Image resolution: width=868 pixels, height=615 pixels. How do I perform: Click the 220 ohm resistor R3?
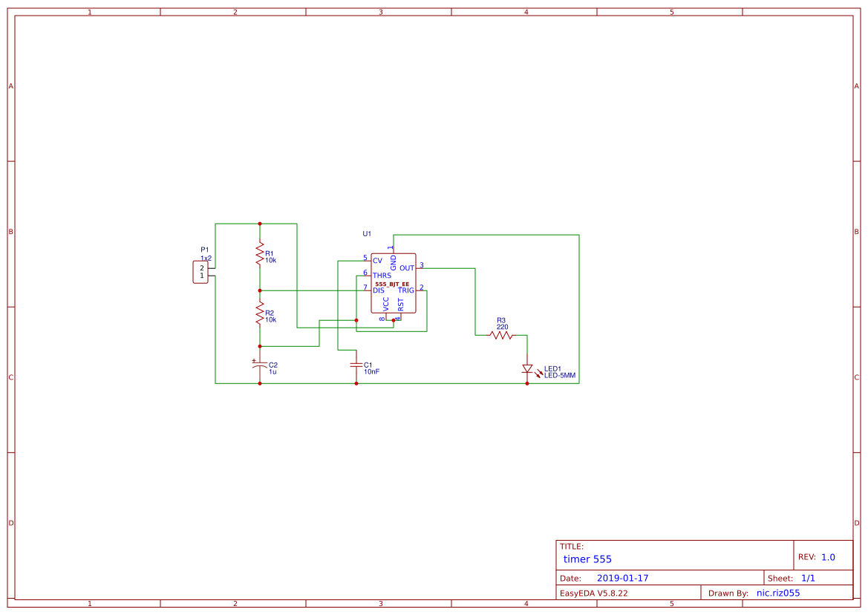(501, 336)
